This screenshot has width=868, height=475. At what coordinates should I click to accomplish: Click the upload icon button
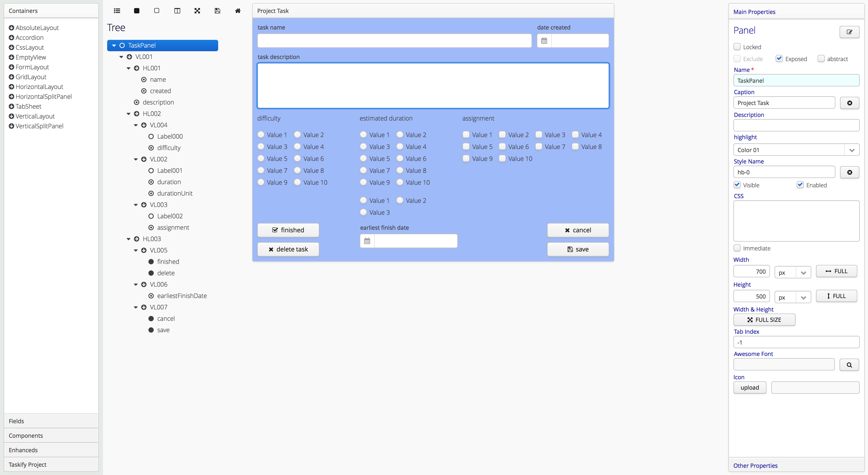(x=750, y=387)
